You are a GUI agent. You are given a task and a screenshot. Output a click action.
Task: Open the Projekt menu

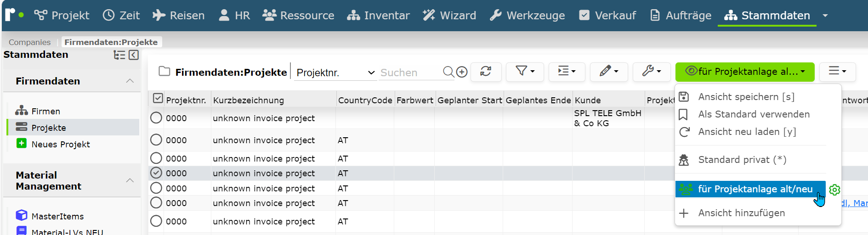click(62, 15)
